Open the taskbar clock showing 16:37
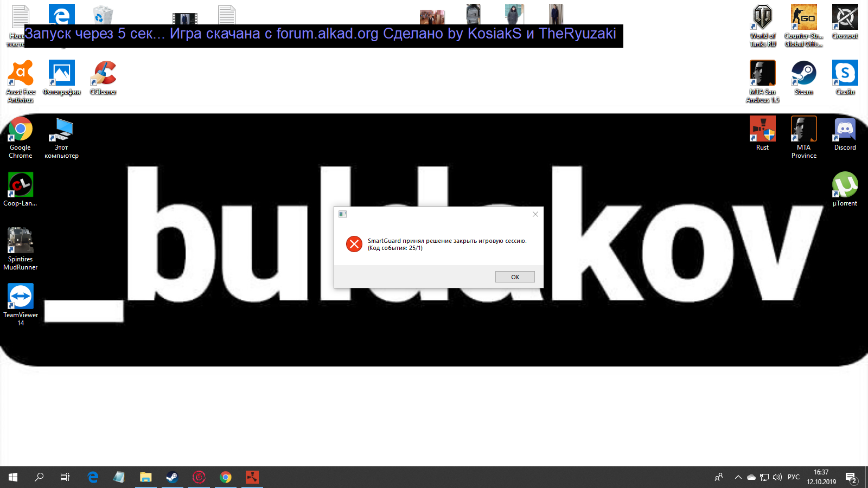Image resolution: width=868 pixels, height=488 pixels. tap(821, 477)
